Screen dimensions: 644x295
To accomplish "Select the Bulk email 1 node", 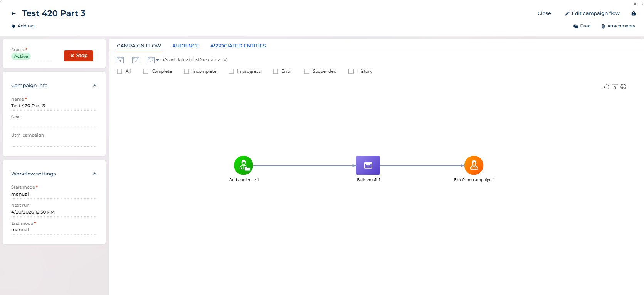I will coord(368,165).
